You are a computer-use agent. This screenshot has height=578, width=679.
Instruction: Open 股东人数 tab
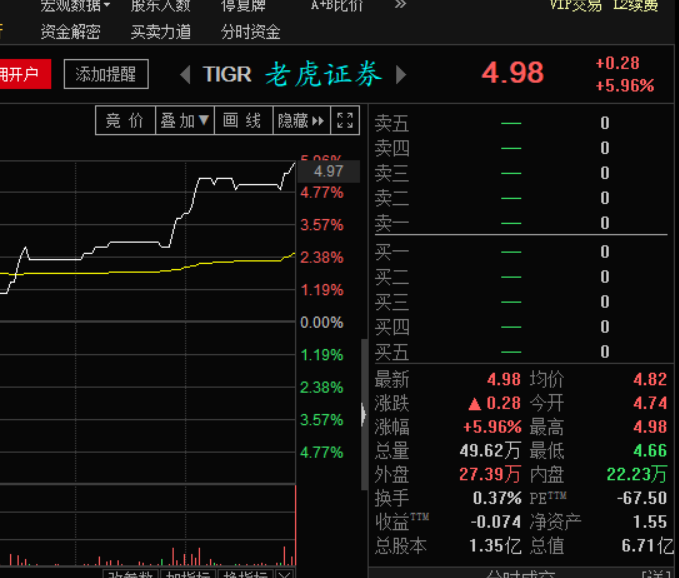click(161, 5)
